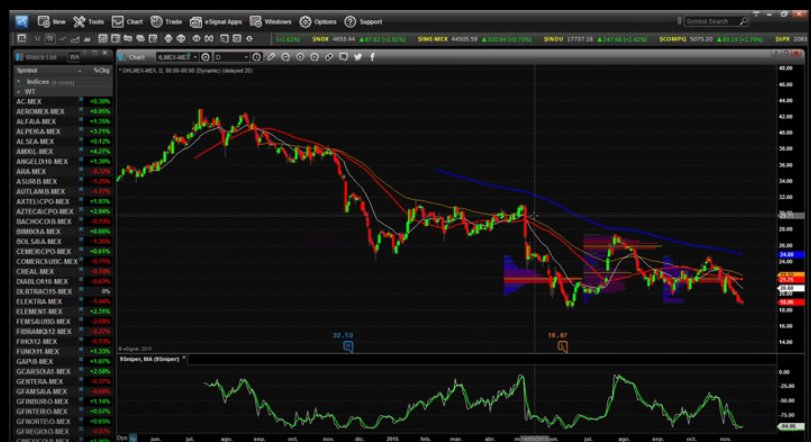811x442 pixels.
Task: Open the Trade menu
Action: 166,22
